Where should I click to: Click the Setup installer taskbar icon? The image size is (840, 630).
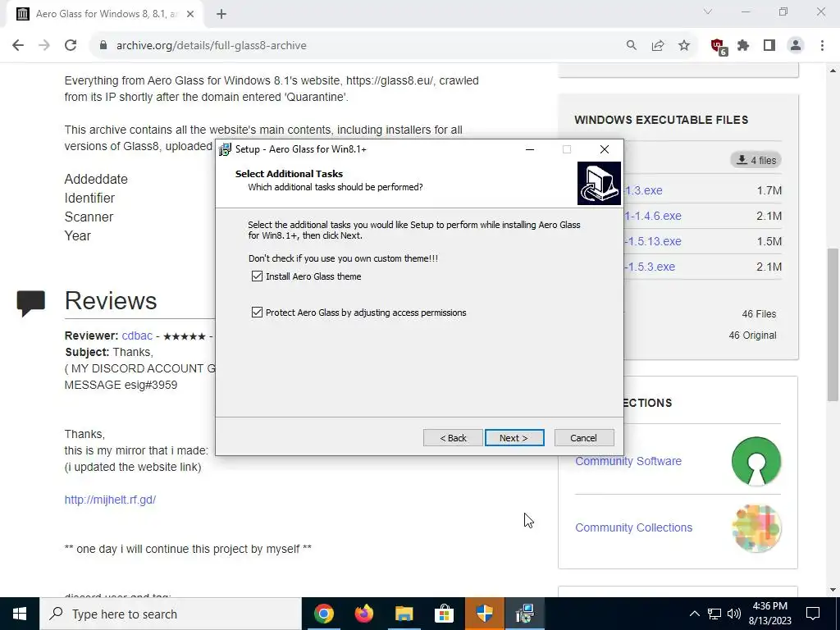point(525,614)
